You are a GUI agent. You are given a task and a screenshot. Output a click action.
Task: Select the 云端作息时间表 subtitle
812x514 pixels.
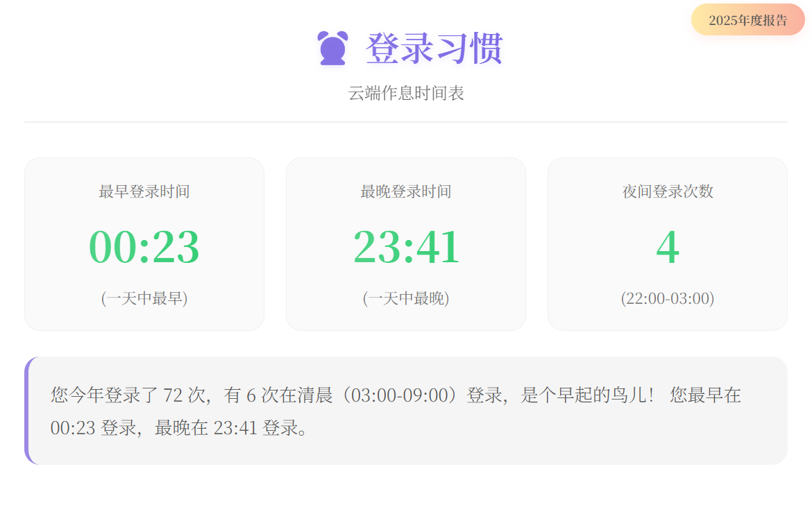(406, 94)
